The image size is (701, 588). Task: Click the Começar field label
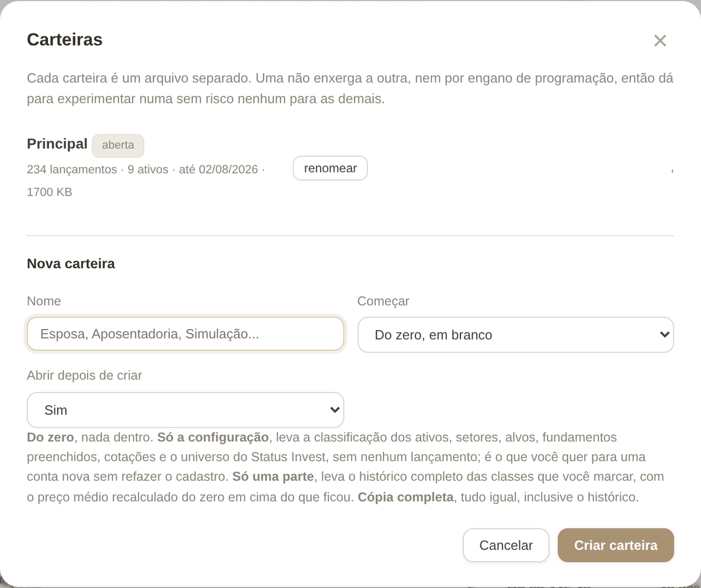click(383, 301)
